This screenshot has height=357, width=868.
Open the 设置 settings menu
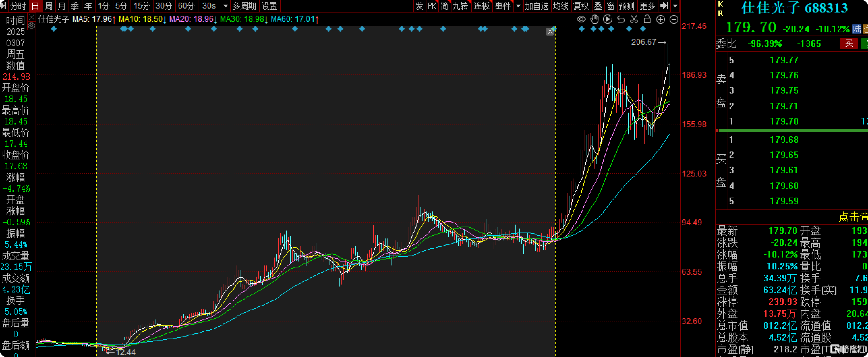[x=269, y=6]
